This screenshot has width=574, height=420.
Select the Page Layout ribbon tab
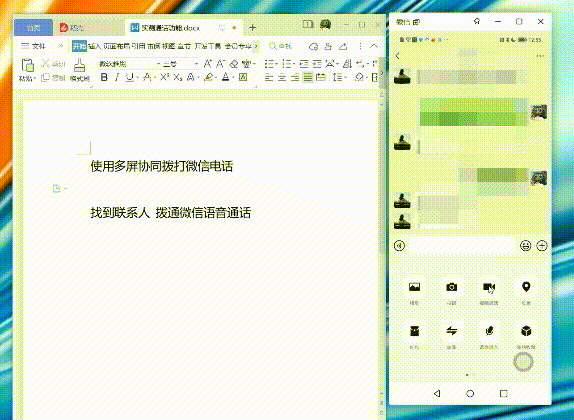[116, 46]
